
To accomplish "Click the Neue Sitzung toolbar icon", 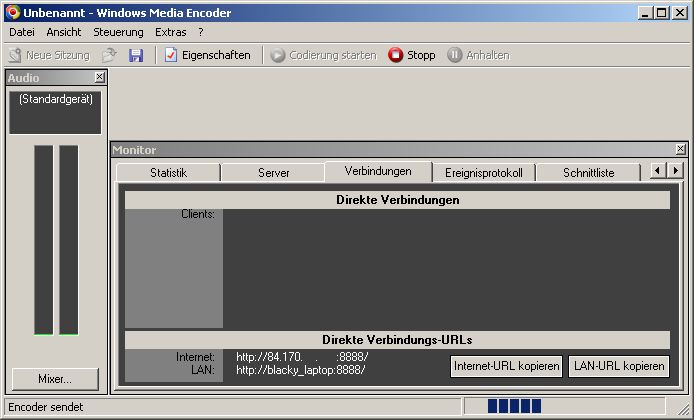I will [15, 55].
